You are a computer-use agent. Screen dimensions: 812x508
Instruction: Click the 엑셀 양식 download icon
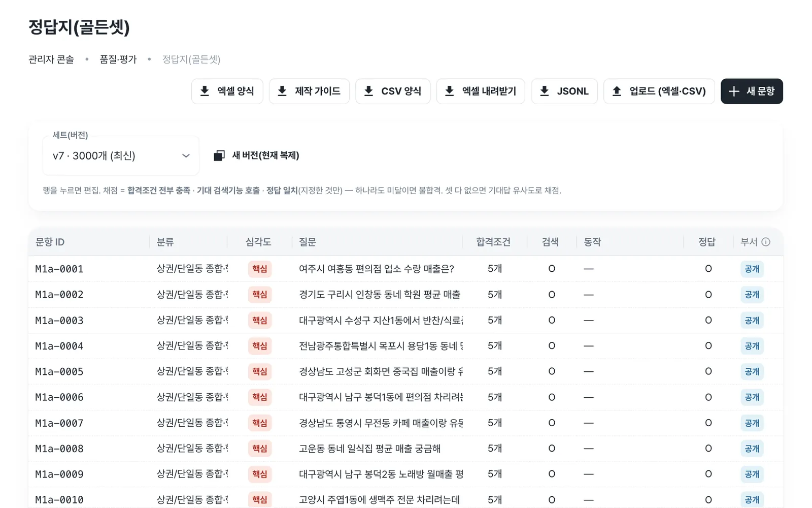[205, 91]
